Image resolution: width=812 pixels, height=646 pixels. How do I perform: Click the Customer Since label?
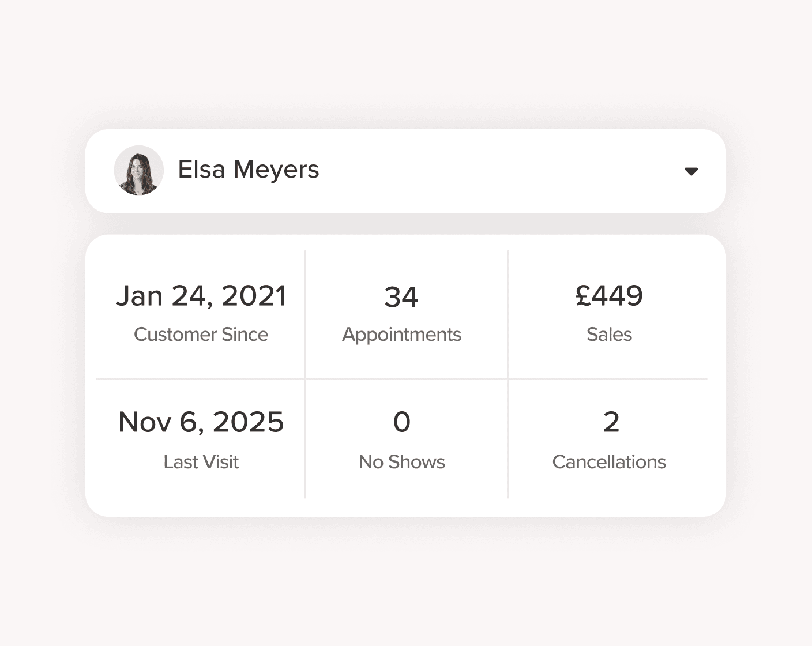coord(201,335)
